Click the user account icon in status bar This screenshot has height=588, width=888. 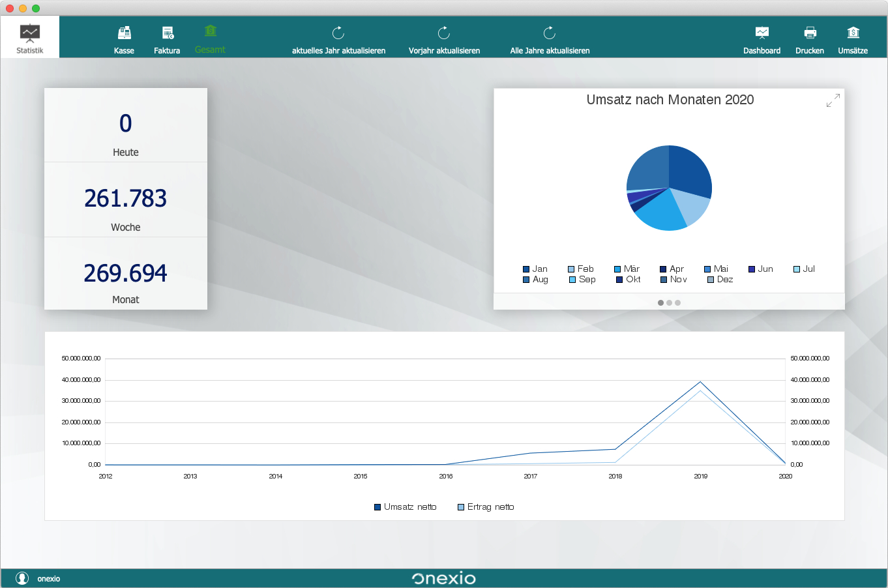coord(22,578)
